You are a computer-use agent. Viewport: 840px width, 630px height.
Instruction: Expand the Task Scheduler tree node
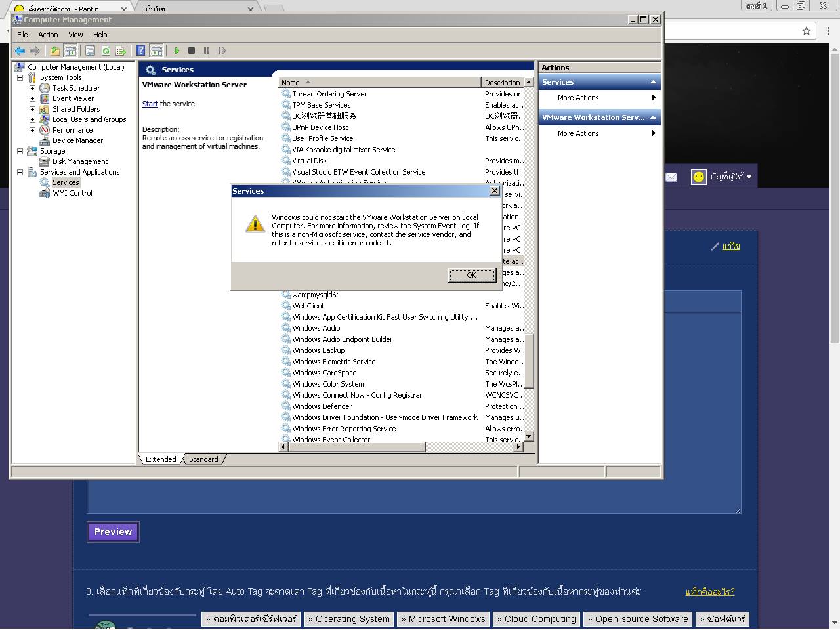pyautogui.click(x=32, y=88)
